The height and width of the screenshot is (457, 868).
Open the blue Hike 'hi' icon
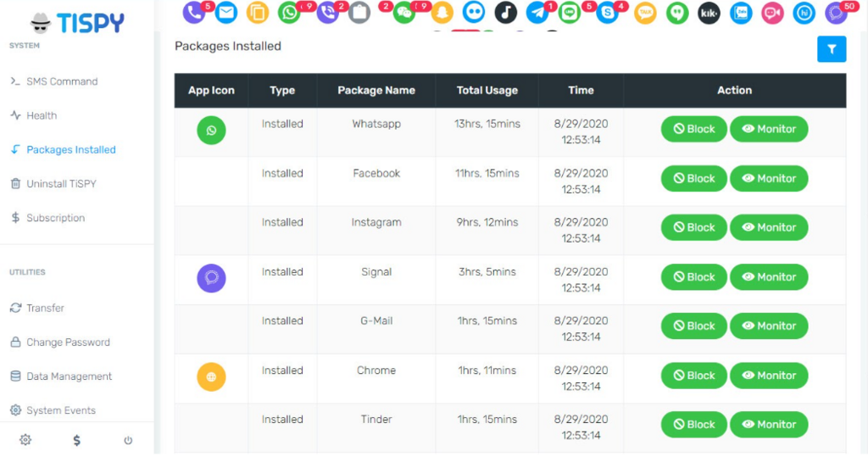tap(804, 12)
